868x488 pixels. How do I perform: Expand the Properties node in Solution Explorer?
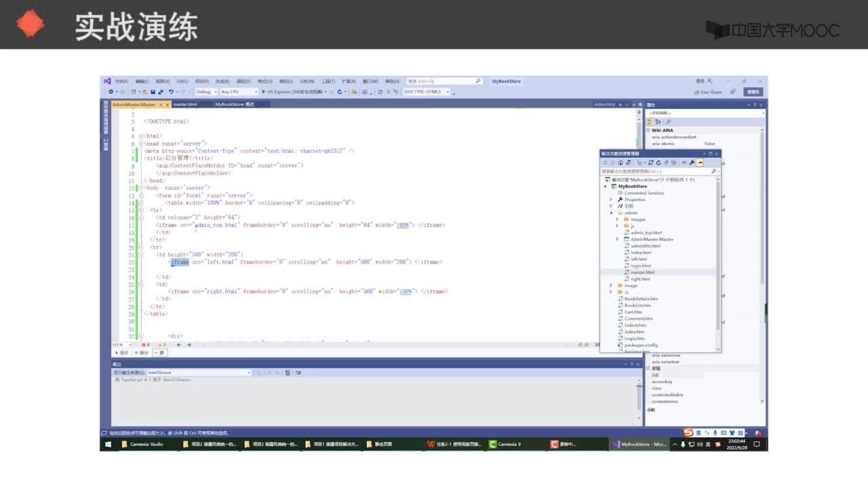click(611, 200)
